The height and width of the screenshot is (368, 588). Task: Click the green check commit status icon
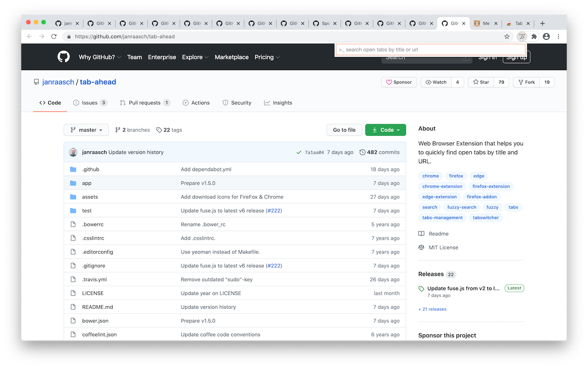299,152
